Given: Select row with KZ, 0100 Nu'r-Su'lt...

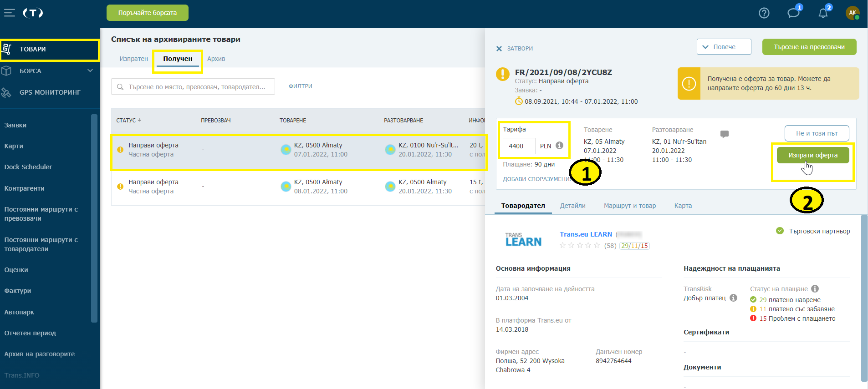Looking at the screenshot, I should tap(299, 152).
